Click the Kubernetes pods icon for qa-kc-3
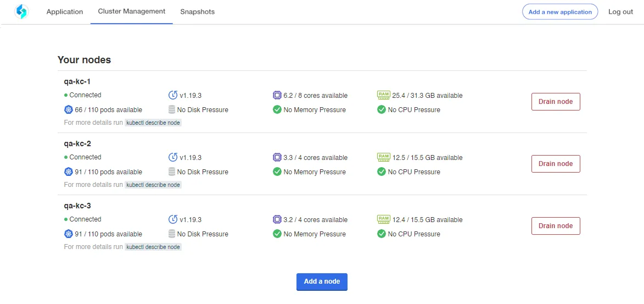This screenshot has height=304, width=644. [x=68, y=234]
